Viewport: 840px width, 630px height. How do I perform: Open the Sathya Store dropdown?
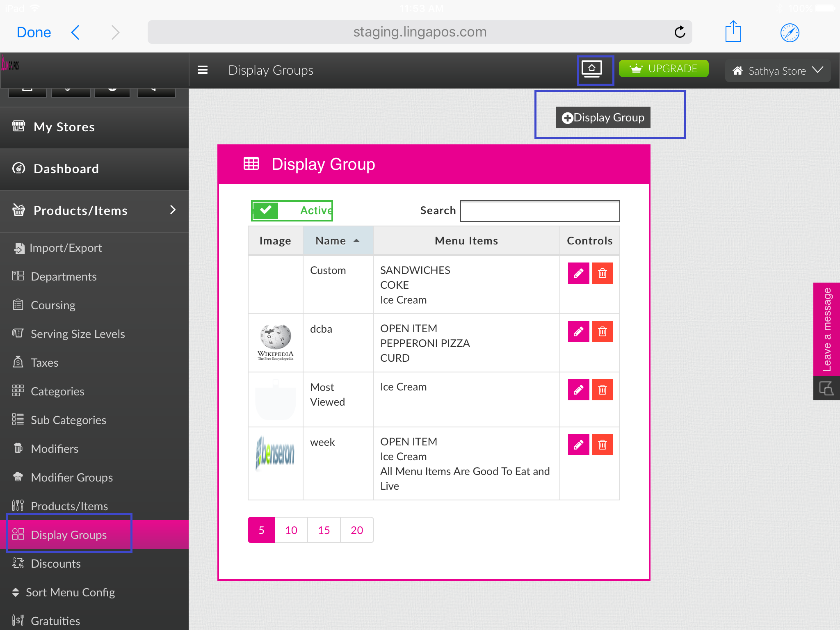pos(777,71)
